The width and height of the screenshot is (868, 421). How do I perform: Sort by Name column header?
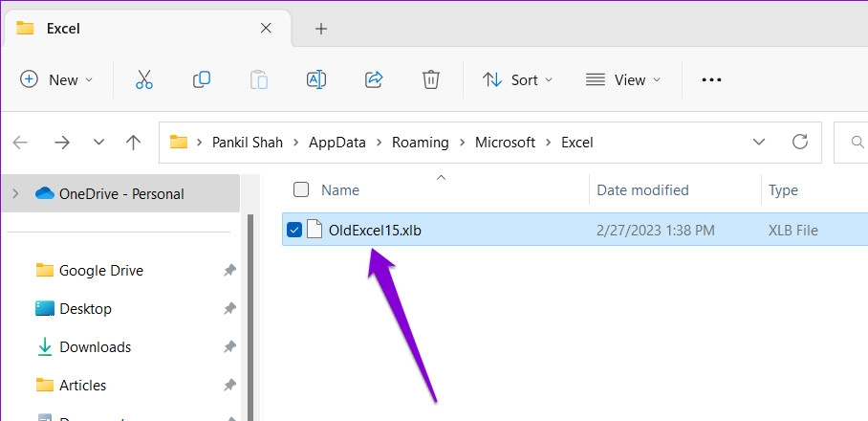pos(340,190)
